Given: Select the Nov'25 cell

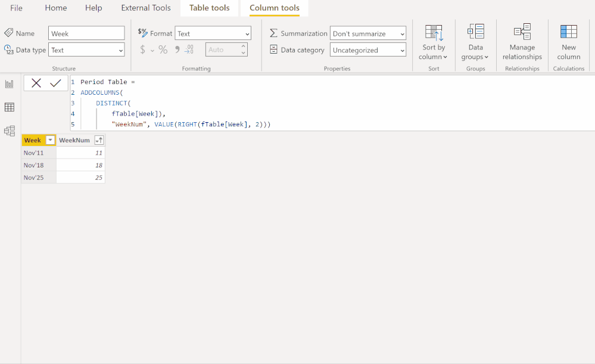Looking at the screenshot, I should tap(39, 178).
